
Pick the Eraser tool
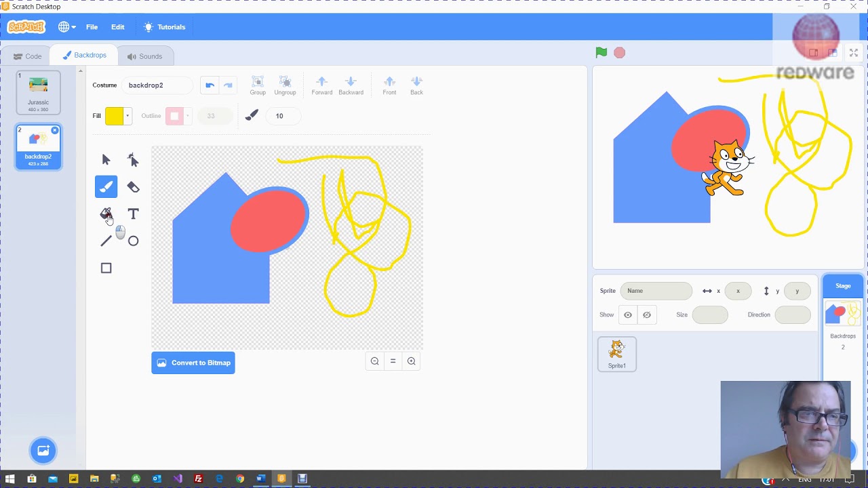tap(133, 187)
